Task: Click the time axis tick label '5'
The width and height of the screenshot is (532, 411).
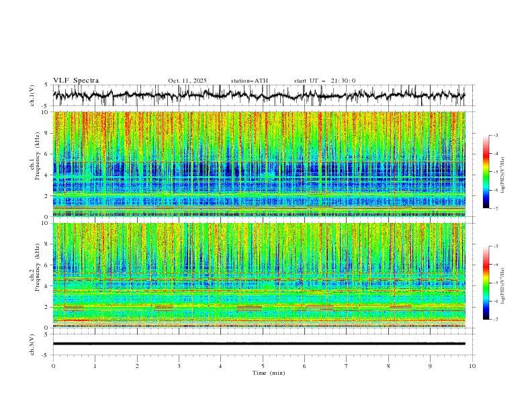Action: [x=263, y=366]
